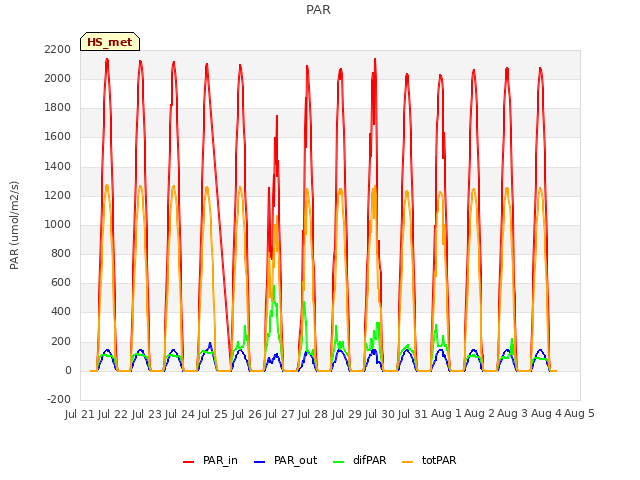Click the Jul 21 x-axis label
The height and width of the screenshot is (480, 640).
tap(80, 414)
